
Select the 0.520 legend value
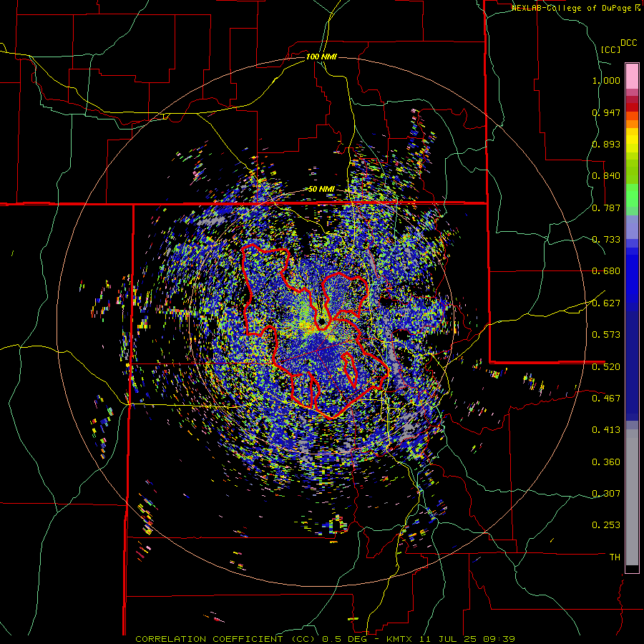pyautogui.click(x=606, y=366)
